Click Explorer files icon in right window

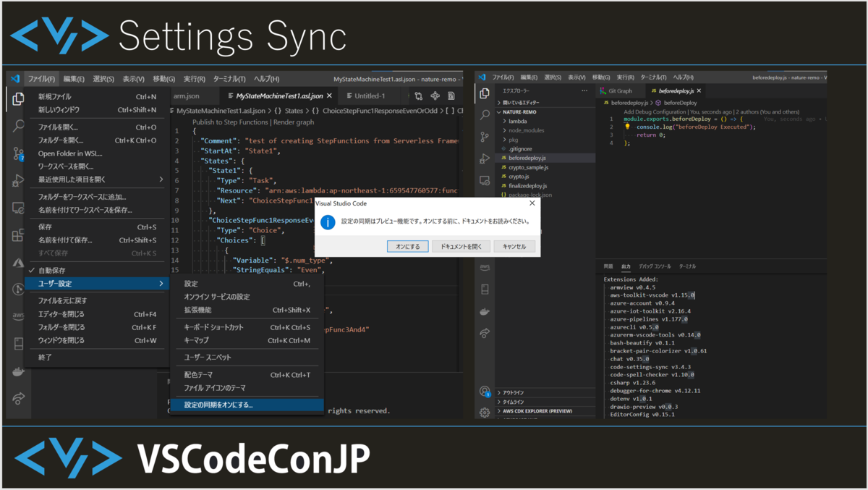click(x=485, y=92)
